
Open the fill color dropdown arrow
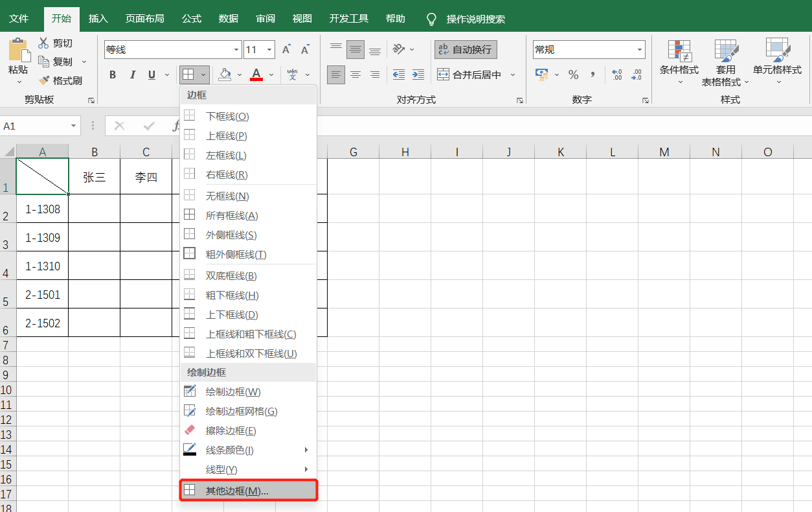tap(240, 75)
